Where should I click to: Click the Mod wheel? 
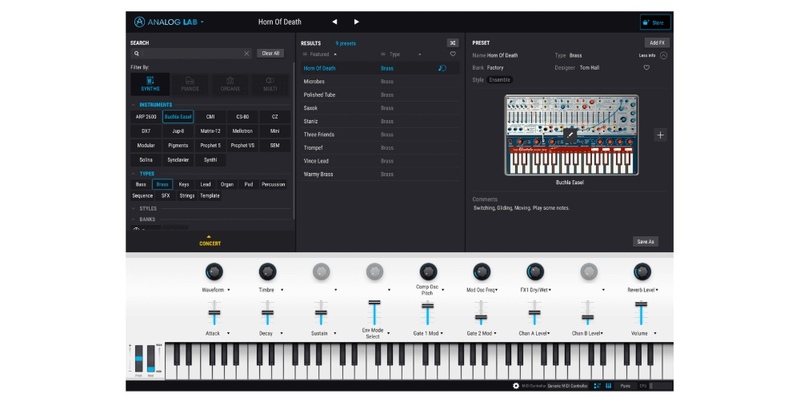tap(151, 359)
